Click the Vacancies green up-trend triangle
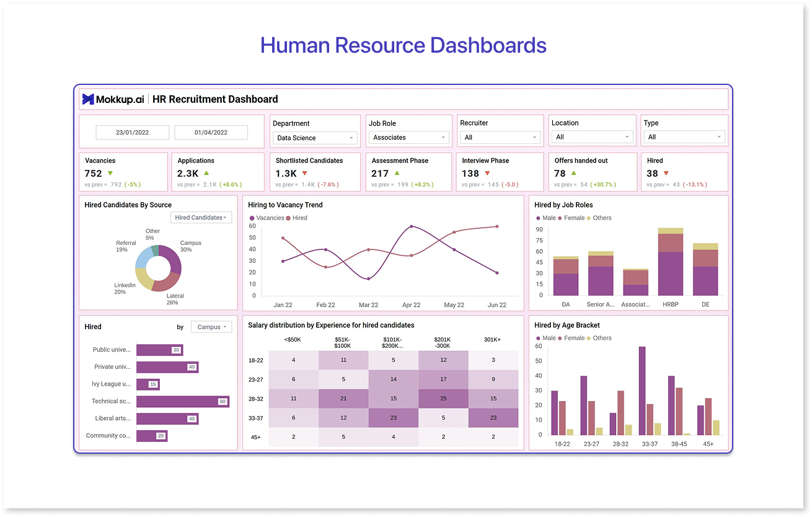This screenshot has width=812, height=517. pyautogui.click(x=110, y=174)
